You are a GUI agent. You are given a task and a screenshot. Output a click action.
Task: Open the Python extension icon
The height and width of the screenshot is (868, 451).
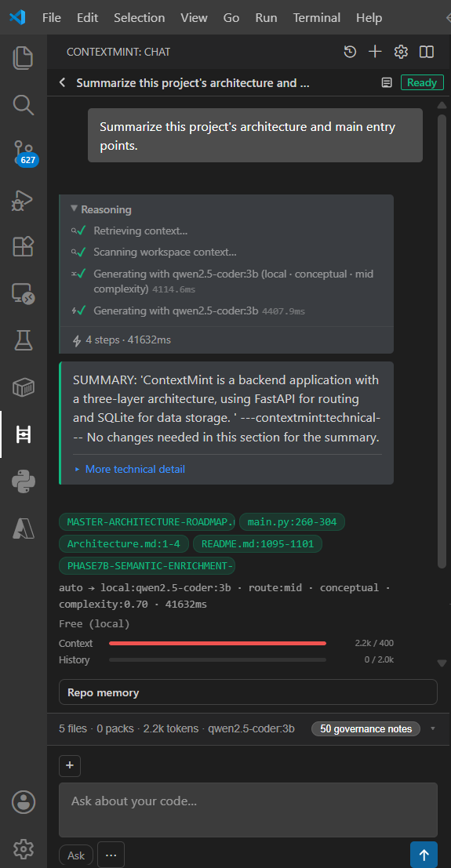(x=24, y=482)
